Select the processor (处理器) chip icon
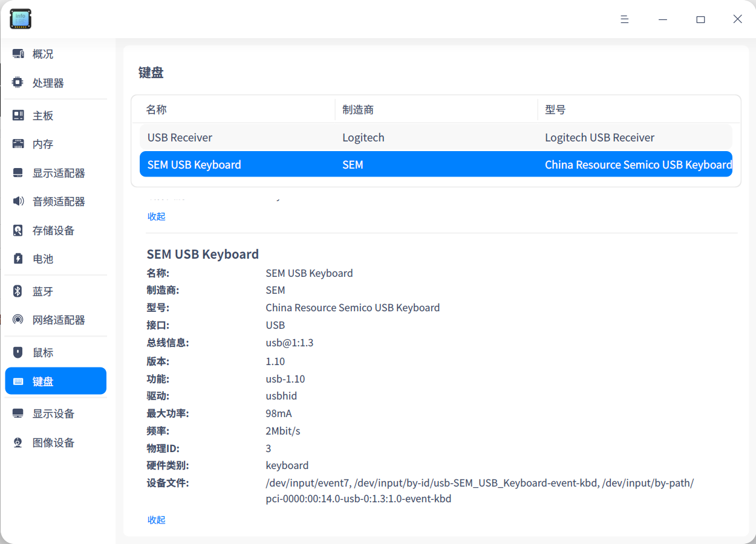 tap(18, 83)
